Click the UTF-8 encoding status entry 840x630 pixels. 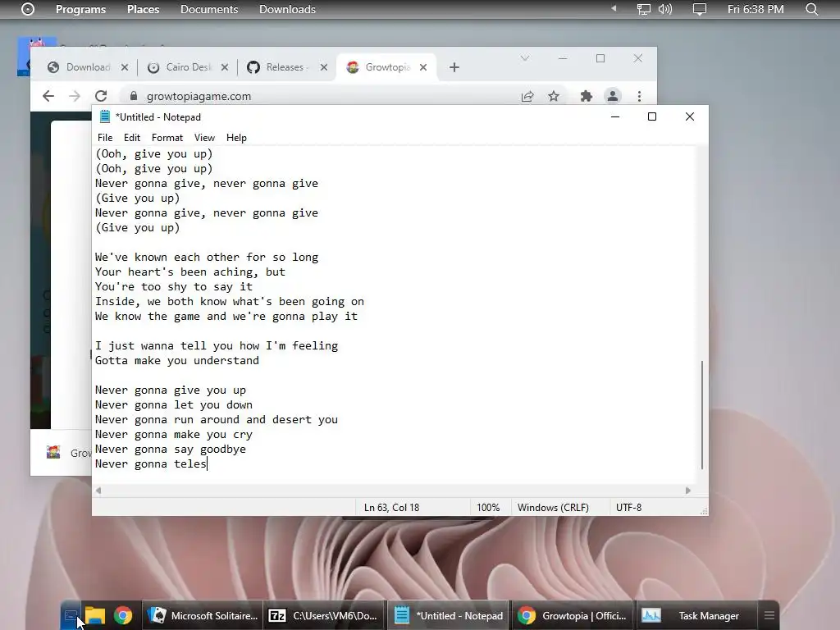(x=628, y=507)
